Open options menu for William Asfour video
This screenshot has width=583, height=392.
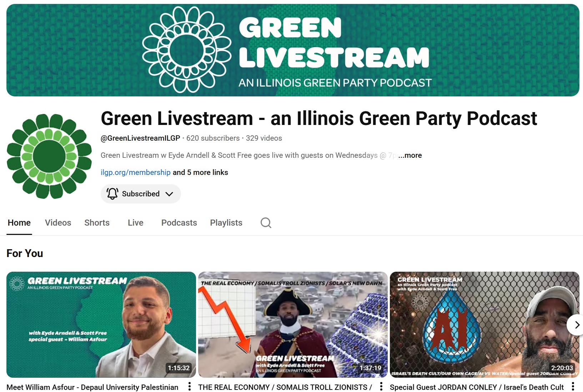tap(190, 387)
